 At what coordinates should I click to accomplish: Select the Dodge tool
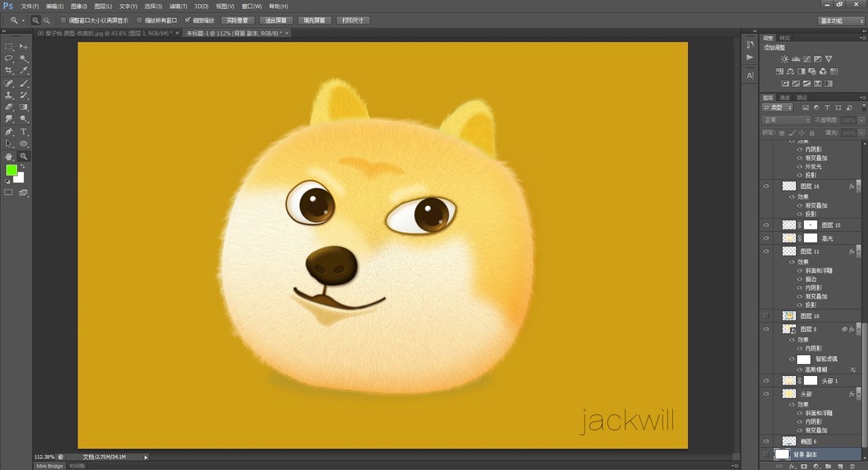(x=24, y=119)
